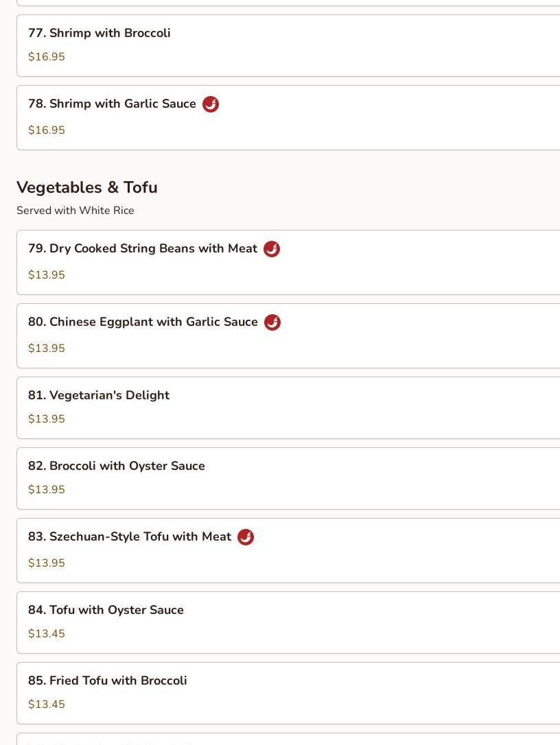Click $13.95 price under Broccoli with Oyster Sauce

point(47,490)
